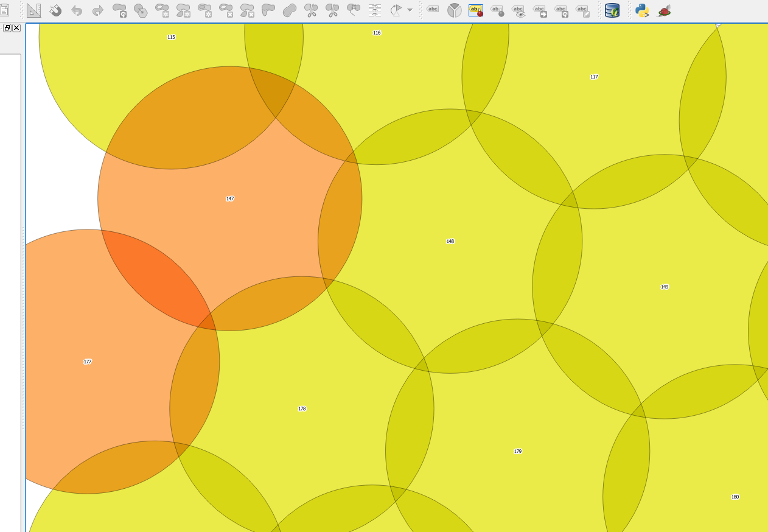Click label 147 in orange circle

(x=230, y=199)
